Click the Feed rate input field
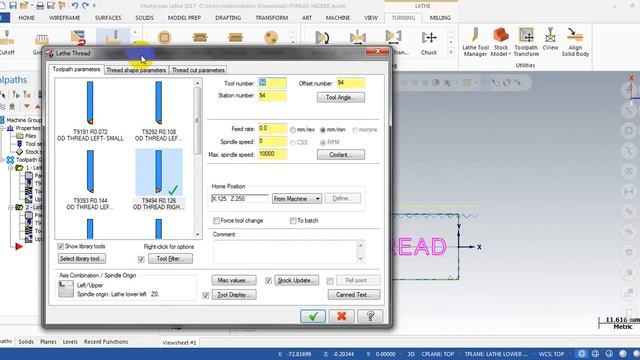Image resolution: width=640 pixels, height=360 pixels. [x=272, y=129]
